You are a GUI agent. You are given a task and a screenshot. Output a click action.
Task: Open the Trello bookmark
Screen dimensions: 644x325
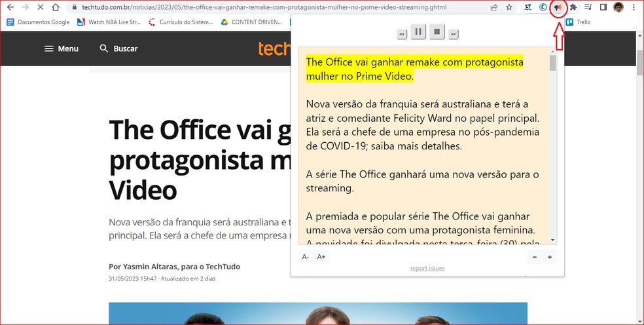(579, 22)
